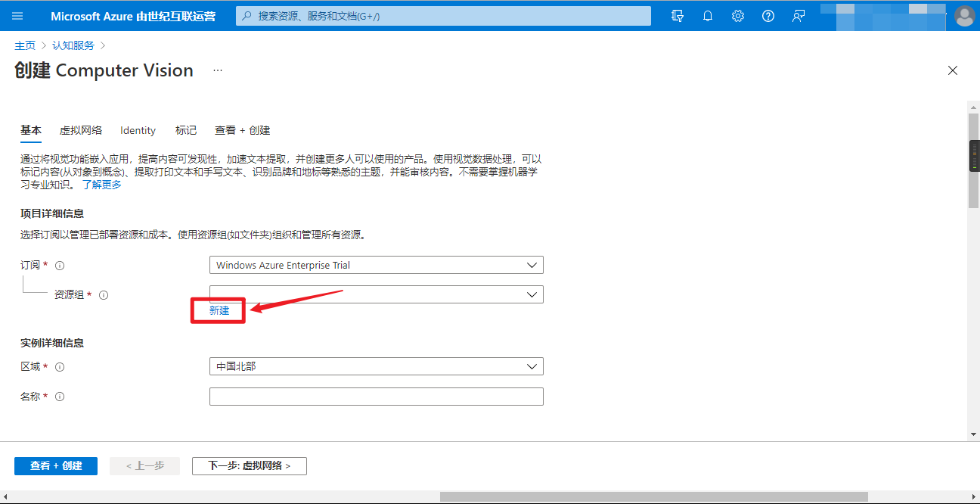Click the disabled 上一步 button
This screenshot has width=980, height=504.
144,465
